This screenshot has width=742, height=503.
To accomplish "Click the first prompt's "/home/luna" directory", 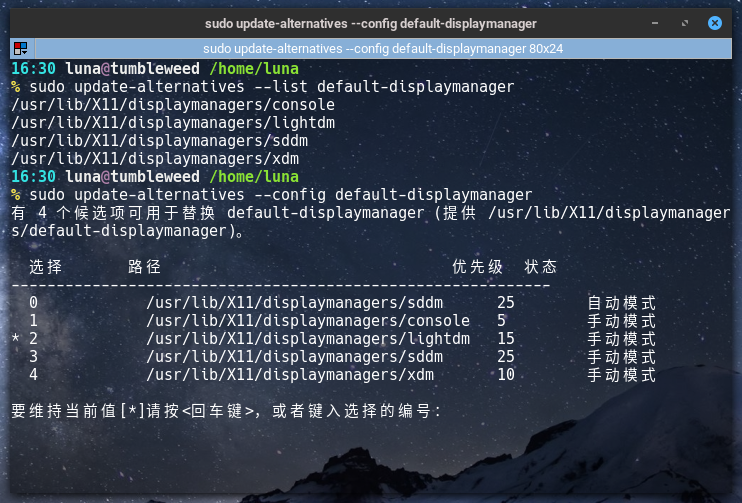I will (254, 69).
